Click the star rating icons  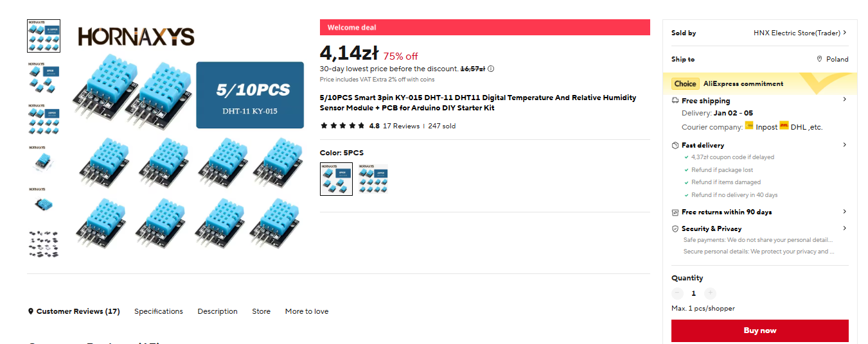pos(342,126)
